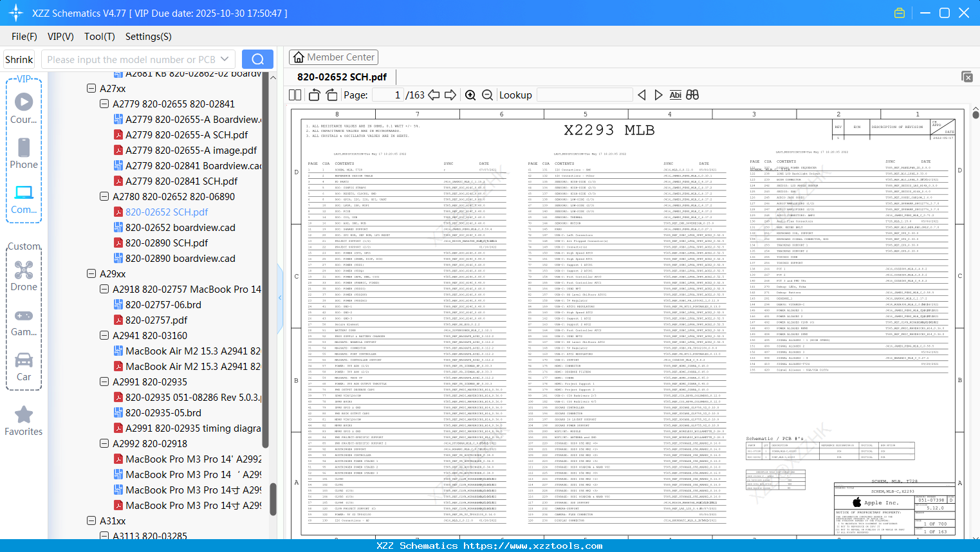The width and height of the screenshot is (980, 552).
Task: Open the Drone category in sidebar
Action: click(x=24, y=277)
